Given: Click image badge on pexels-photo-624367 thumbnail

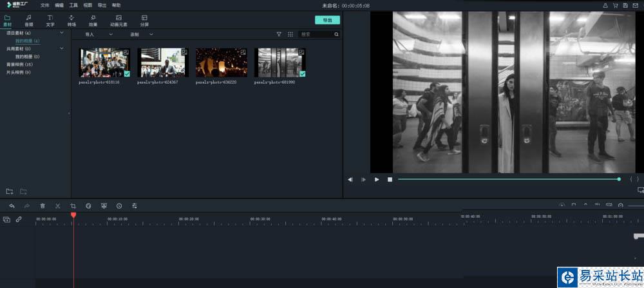Looking at the screenshot, I should click(x=185, y=52).
